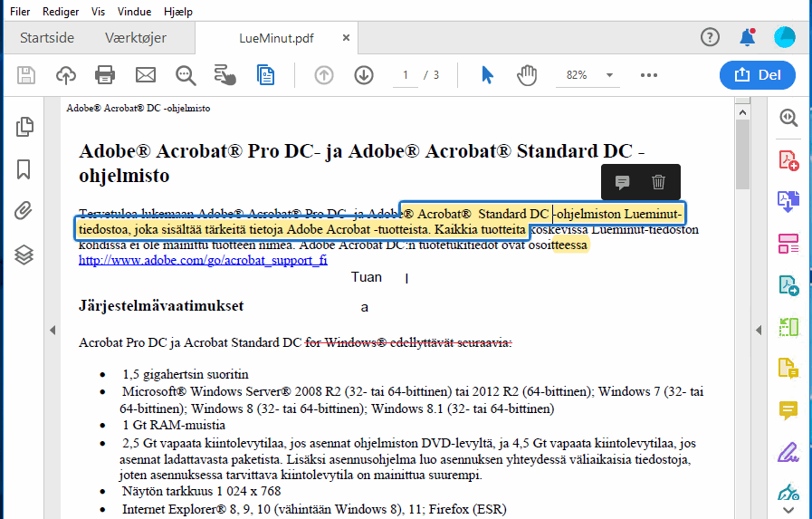This screenshot has height=519, width=812.
Task: Launch the purple Combine Files tool
Action: click(788, 201)
